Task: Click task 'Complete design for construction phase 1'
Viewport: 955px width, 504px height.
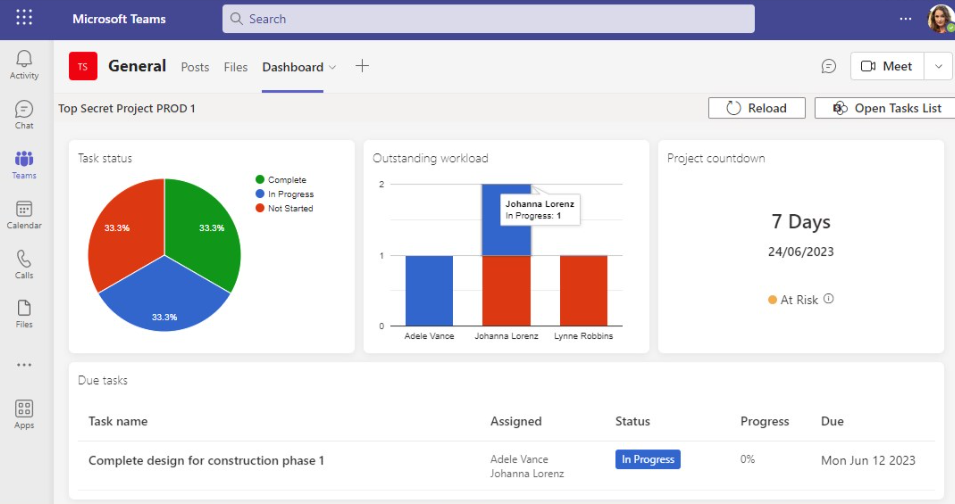Action: click(x=206, y=460)
